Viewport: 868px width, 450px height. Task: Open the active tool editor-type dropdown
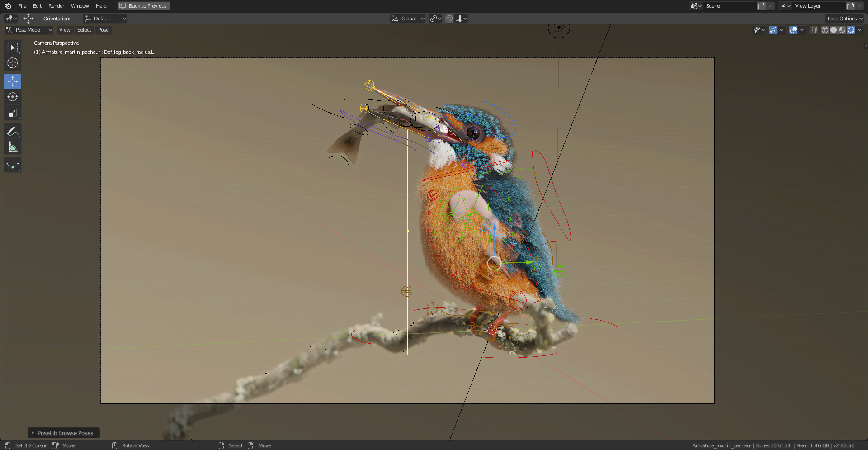click(x=11, y=19)
